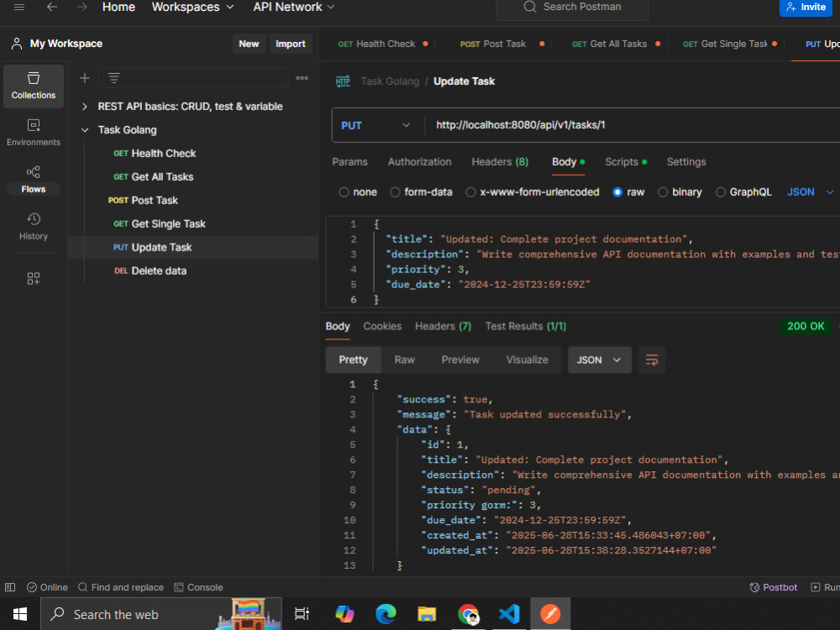Click the Import button
This screenshot has height=630, width=840.
291,44
